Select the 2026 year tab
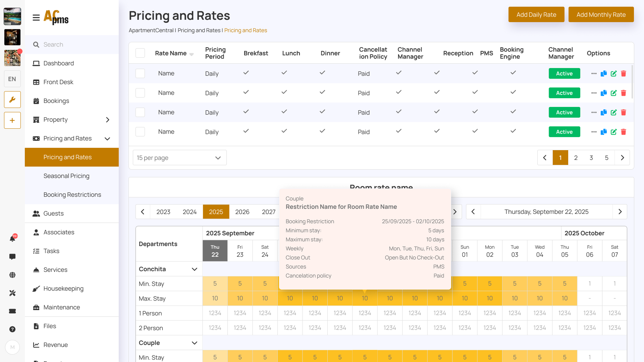The width and height of the screenshot is (644, 362). [x=242, y=212]
